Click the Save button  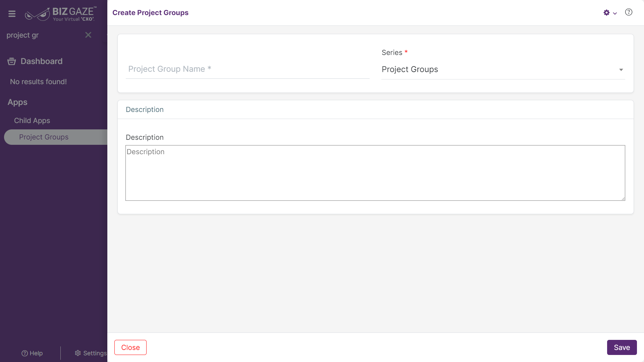coord(622,348)
